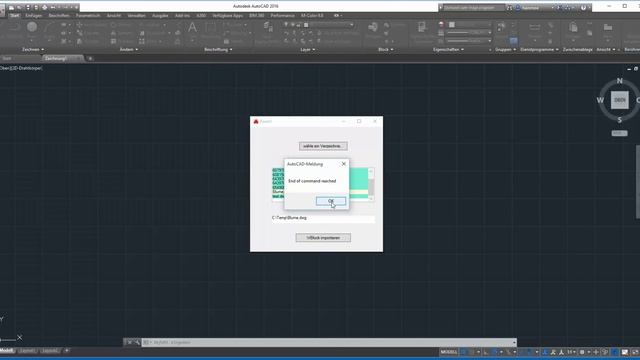Image resolution: width=640 pixels, height=360 pixels.
Task: Expand the Block panel flyout
Action: point(386,49)
